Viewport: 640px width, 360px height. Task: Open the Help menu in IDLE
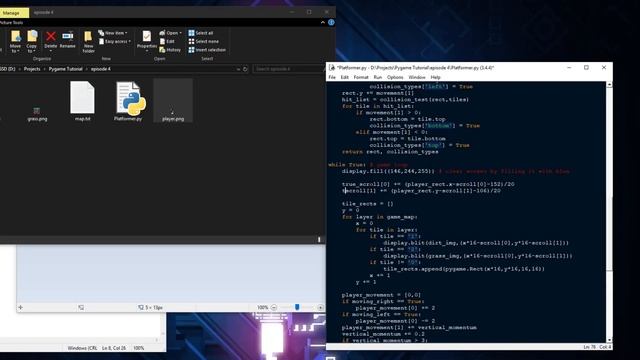(436, 77)
